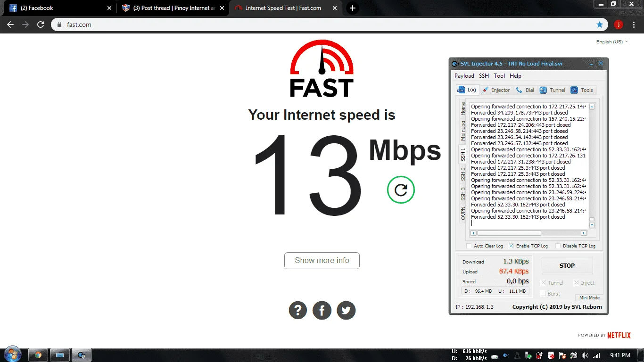
Task: Reload the speed test with the refresh icon
Action: pyautogui.click(x=401, y=189)
